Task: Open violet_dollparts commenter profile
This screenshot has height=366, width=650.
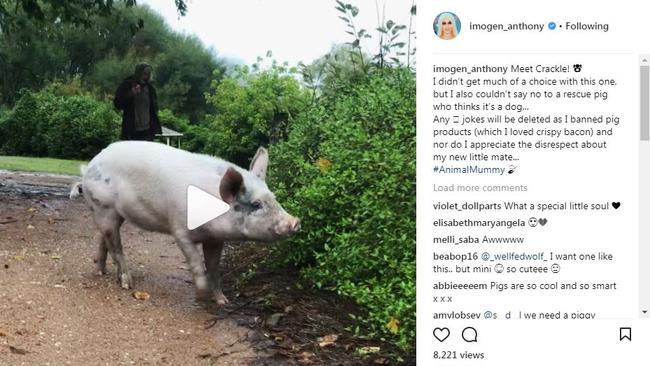Action: tap(467, 206)
